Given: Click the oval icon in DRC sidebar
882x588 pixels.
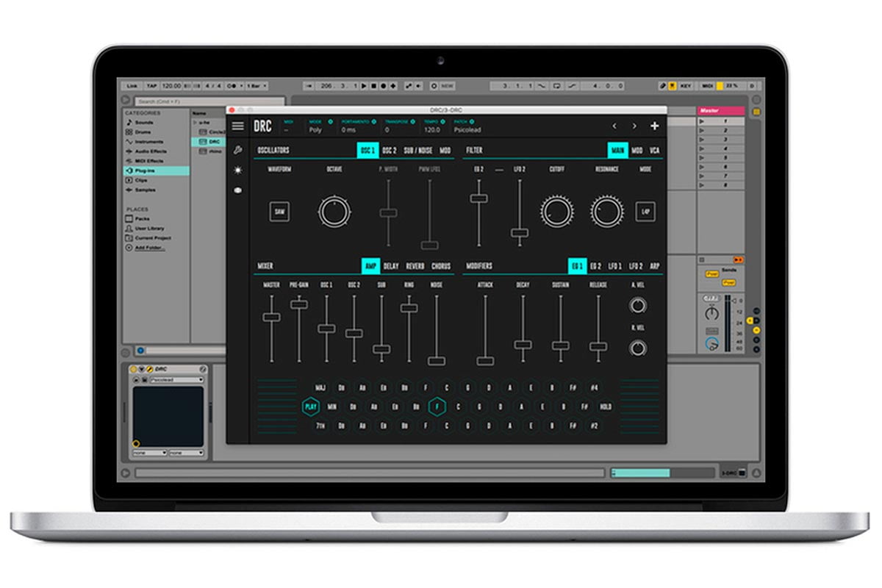Looking at the screenshot, I should (237, 190).
